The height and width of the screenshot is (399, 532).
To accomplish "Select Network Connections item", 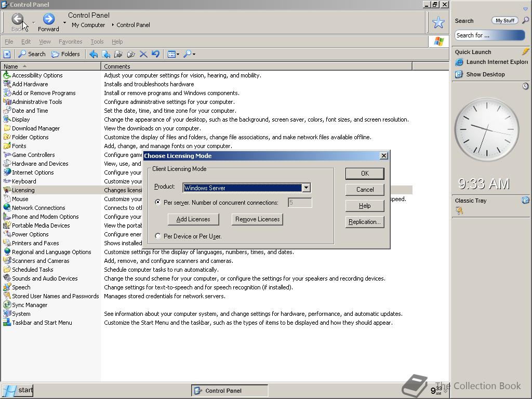I will click(x=38, y=208).
